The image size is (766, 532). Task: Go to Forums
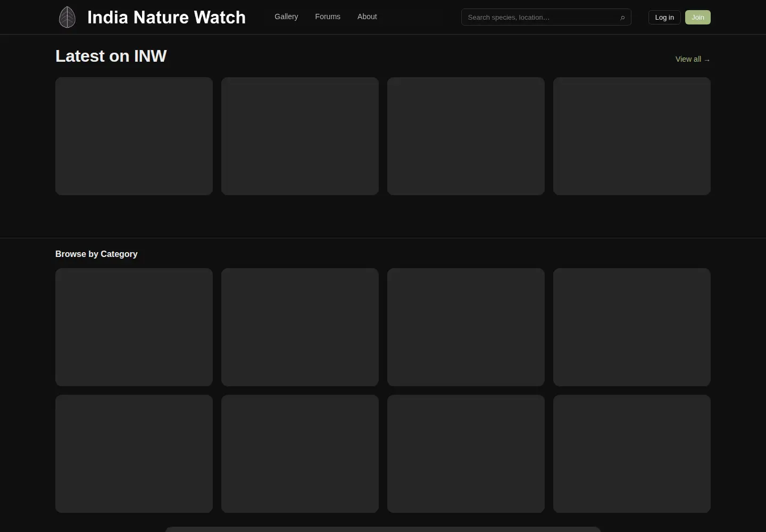328,16
